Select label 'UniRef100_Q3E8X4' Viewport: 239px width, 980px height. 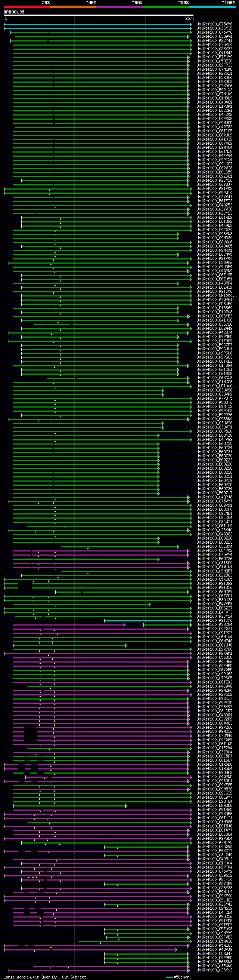click(x=214, y=547)
